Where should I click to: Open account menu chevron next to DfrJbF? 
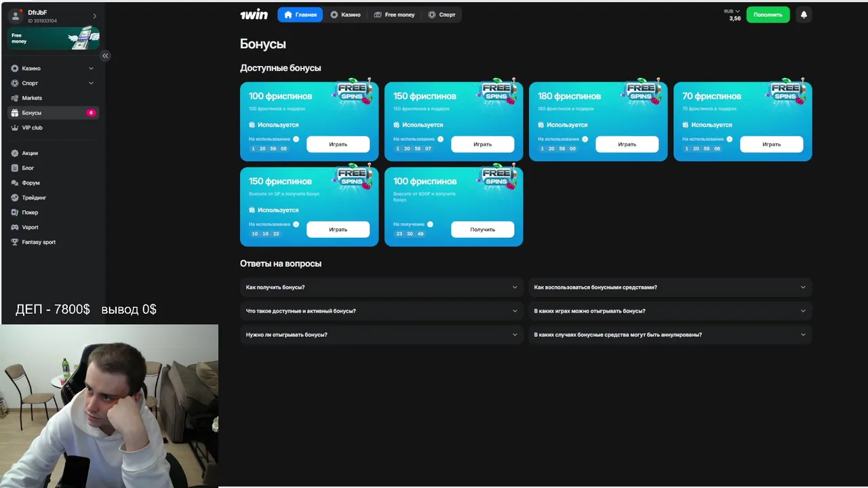[94, 16]
